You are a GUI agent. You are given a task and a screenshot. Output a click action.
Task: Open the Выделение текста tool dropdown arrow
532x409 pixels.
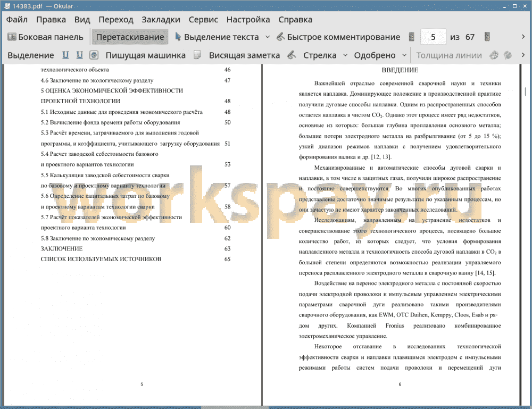[268, 37]
